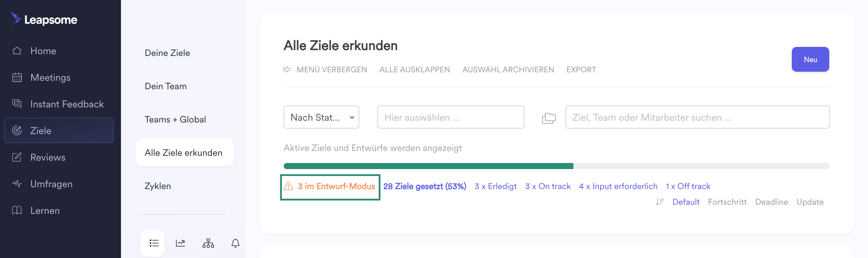Open the list view icon

pyautogui.click(x=154, y=243)
